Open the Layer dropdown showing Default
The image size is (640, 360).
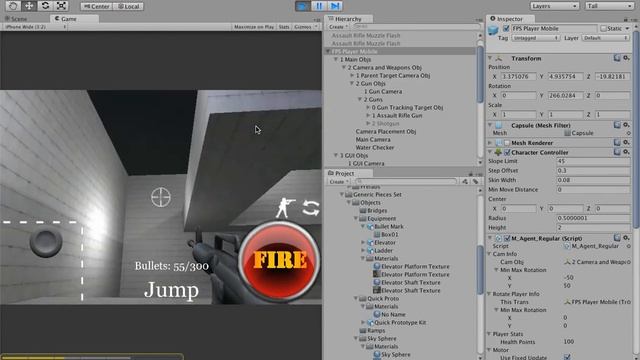pyautogui.click(x=606, y=38)
